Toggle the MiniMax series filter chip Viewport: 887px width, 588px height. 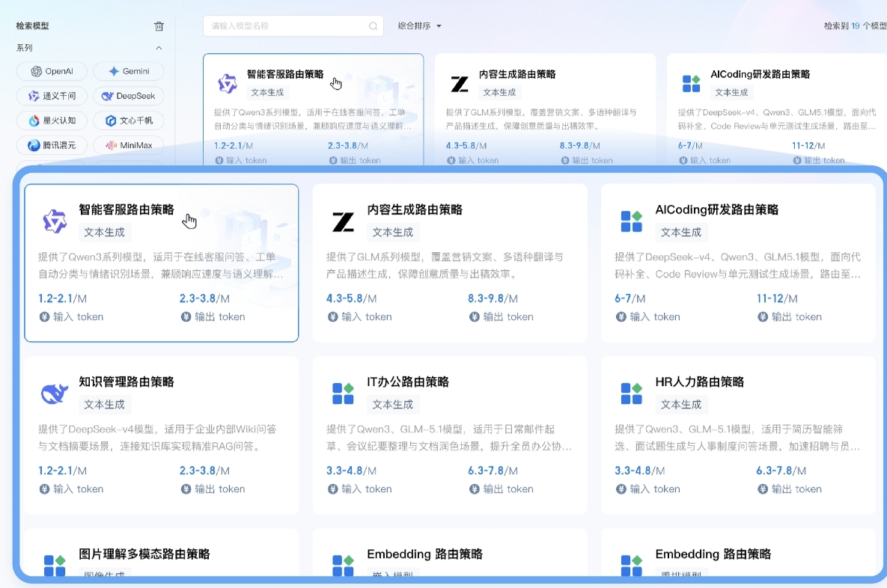point(129,145)
